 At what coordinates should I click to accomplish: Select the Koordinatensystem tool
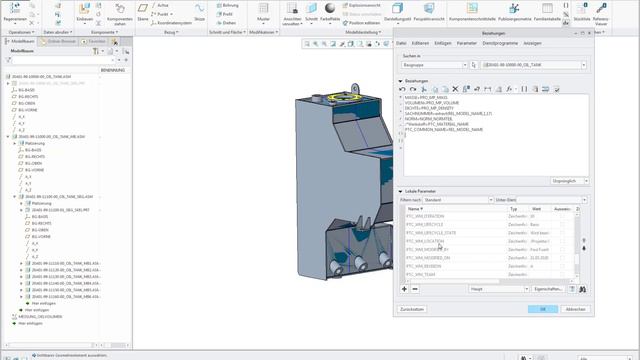coord(170,23)
